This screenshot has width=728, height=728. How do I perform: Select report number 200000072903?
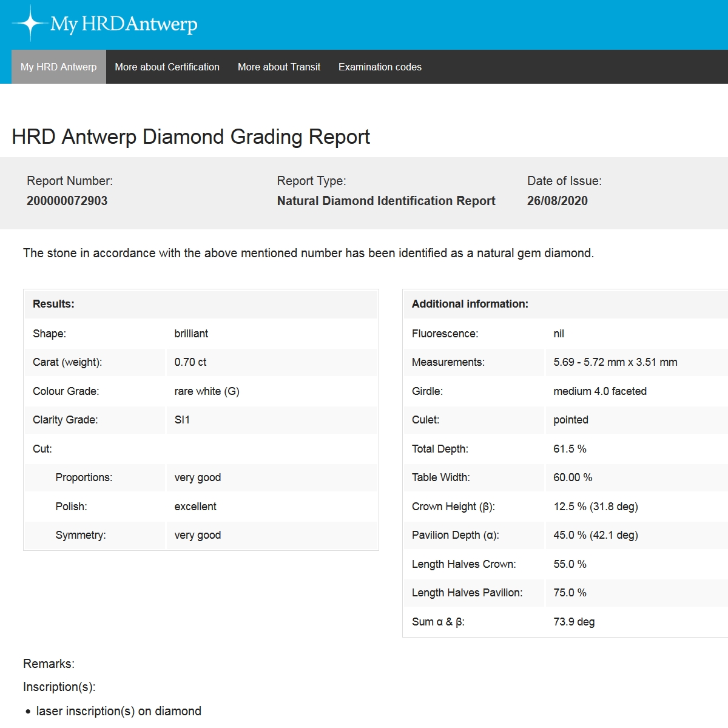pyautogui.click(x=67, y=201)
